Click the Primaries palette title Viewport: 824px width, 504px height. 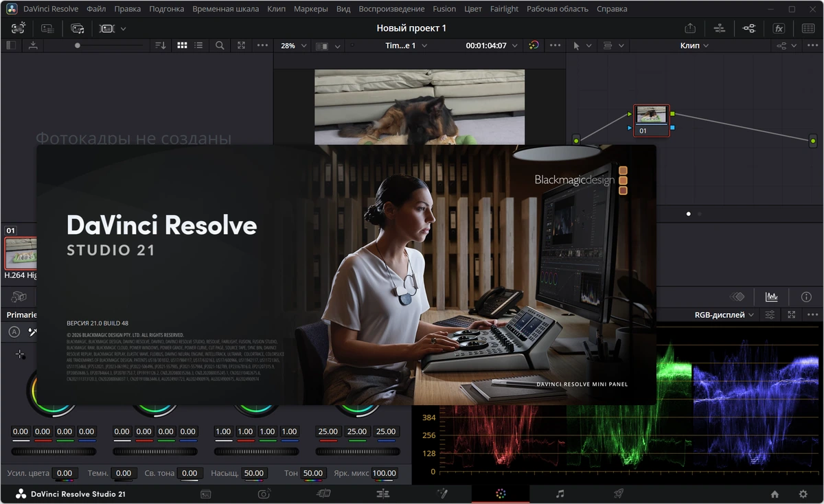pyautogui.click(x=22, y=314)
